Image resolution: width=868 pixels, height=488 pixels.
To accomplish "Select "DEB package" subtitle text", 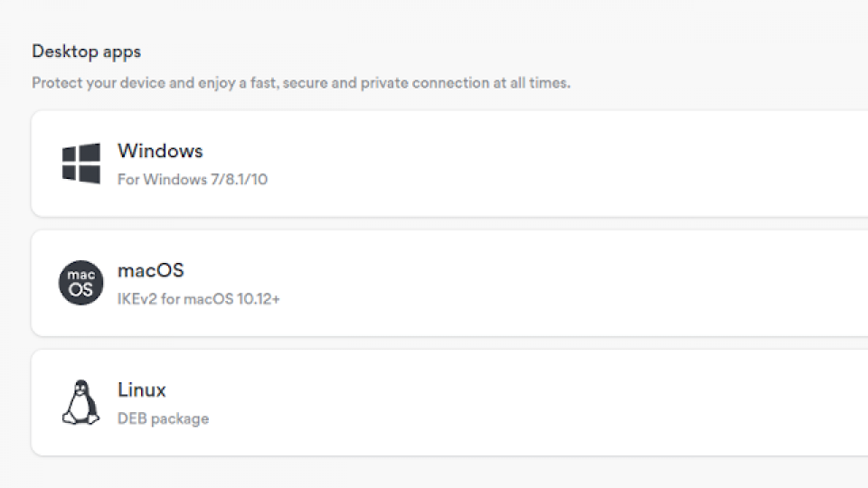I will (164, 418).
